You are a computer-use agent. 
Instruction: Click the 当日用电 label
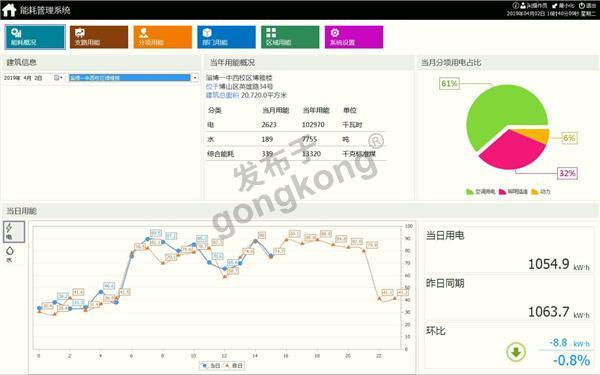point(445,235)
